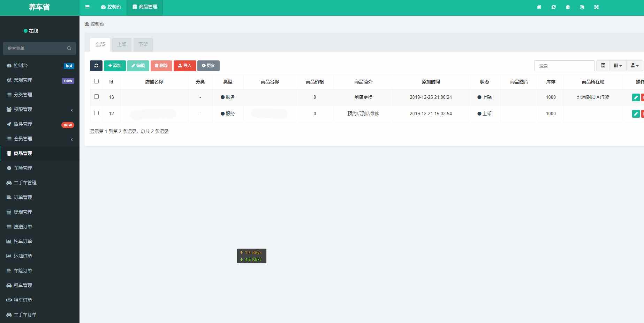
Task: Click the table list view toggle icon
Action: click(603, 66)
